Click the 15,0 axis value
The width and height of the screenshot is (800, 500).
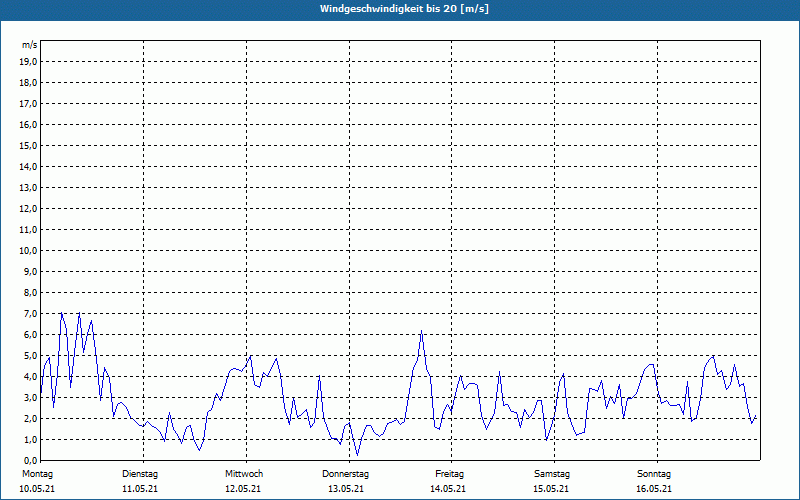[x=28, y=145]
